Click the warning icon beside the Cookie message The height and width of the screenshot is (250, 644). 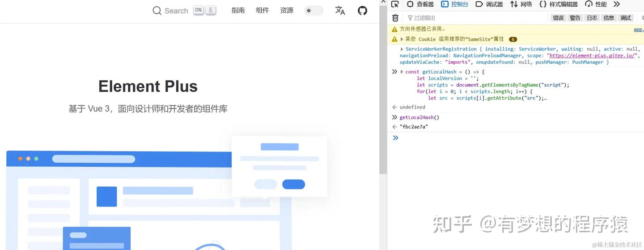pos(394,39)
